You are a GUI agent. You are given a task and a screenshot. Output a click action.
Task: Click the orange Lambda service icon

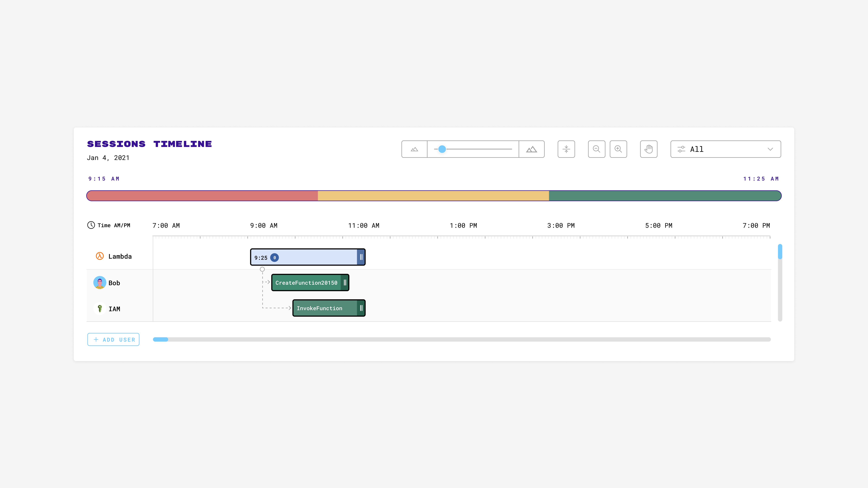point(100,256)
